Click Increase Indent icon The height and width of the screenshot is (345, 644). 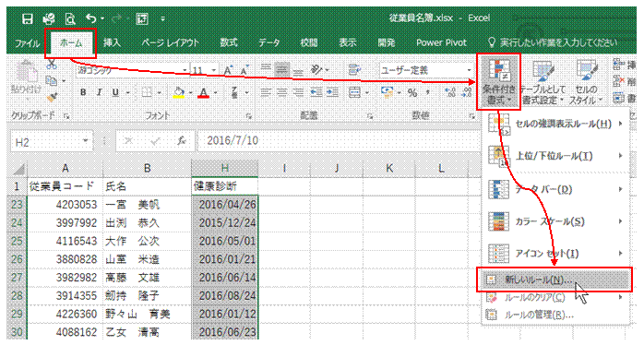(332, 93)
